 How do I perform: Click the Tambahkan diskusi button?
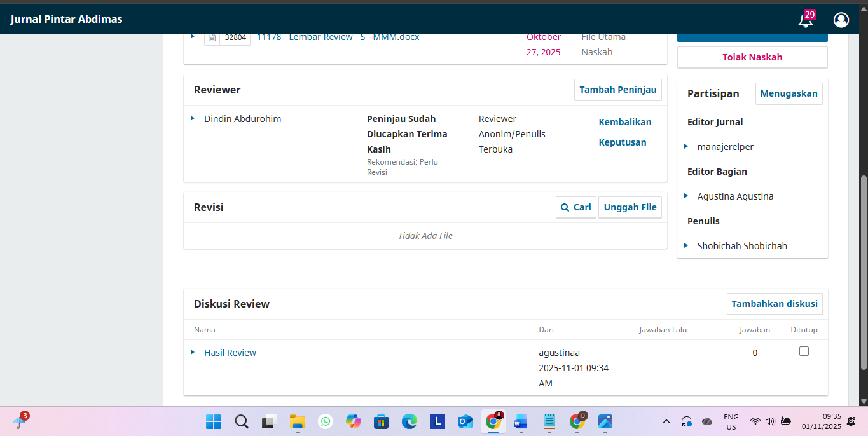click(x=774, y=304)
